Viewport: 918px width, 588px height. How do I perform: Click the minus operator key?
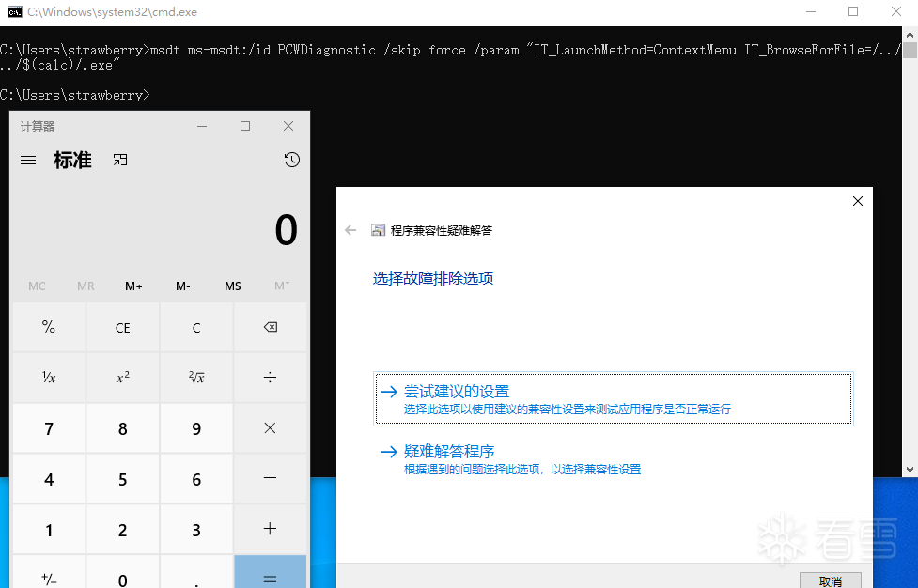click(270, 479)
